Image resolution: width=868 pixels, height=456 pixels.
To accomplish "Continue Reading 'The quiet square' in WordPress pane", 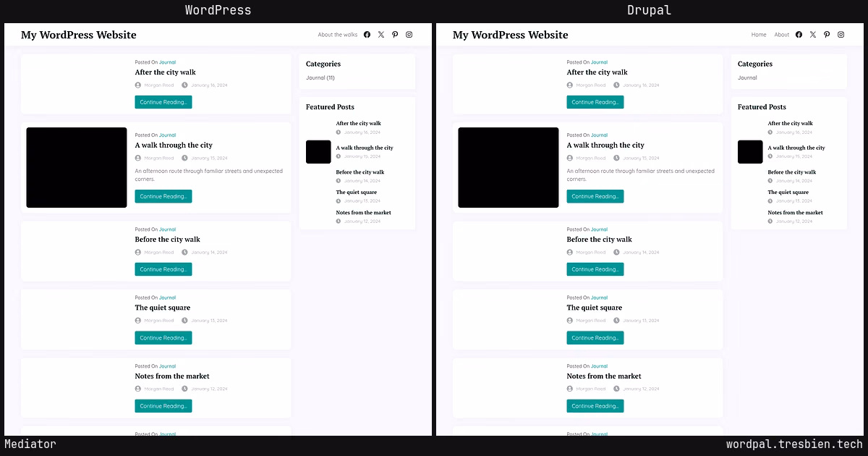I will [x=163, y=338].
